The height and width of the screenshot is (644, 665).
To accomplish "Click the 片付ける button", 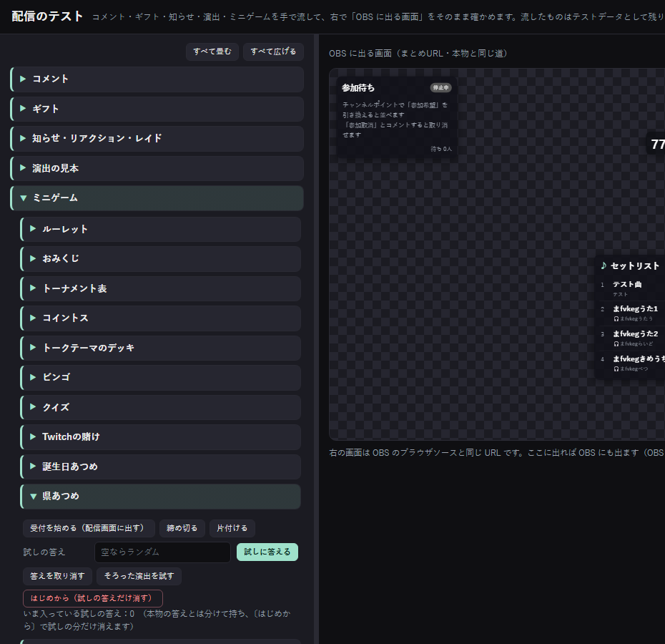I will click(x=232, y=528).
